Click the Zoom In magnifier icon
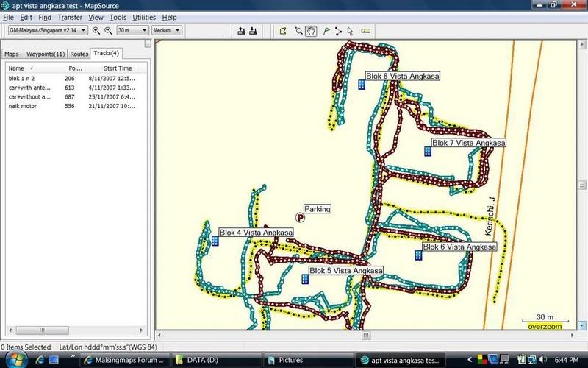The width and height of the screenshot is (588, 368). click(x=96, y=31)
